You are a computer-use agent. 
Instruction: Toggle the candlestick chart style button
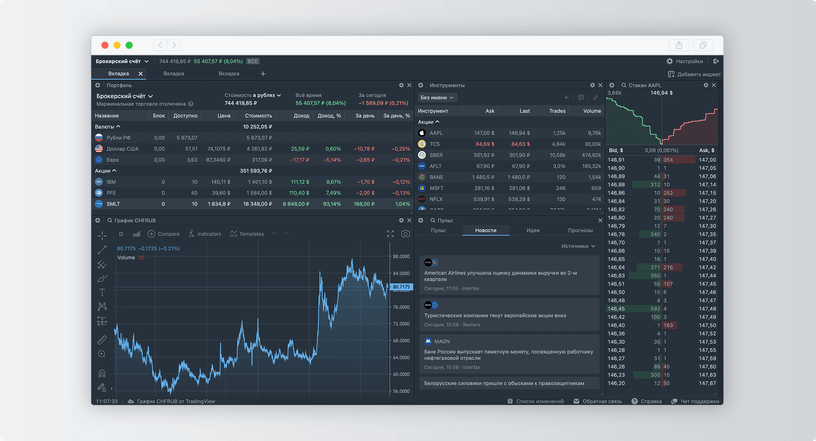click(x=137, y=234)
